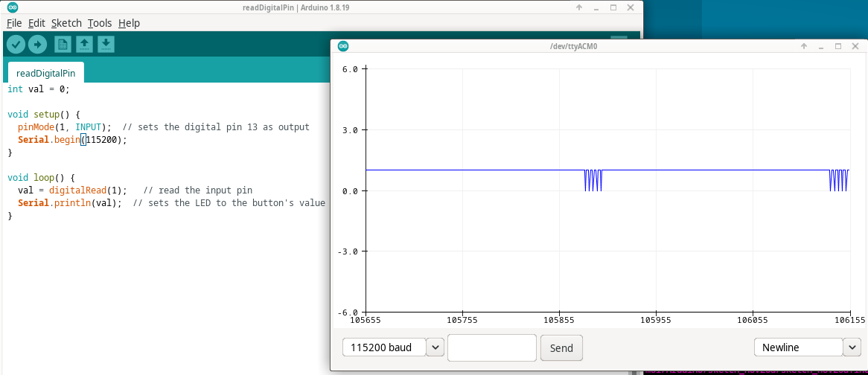This screenshot has width=868, height=375.
Task: Maximize the serial plotter window
Action: tap(838, 46)
